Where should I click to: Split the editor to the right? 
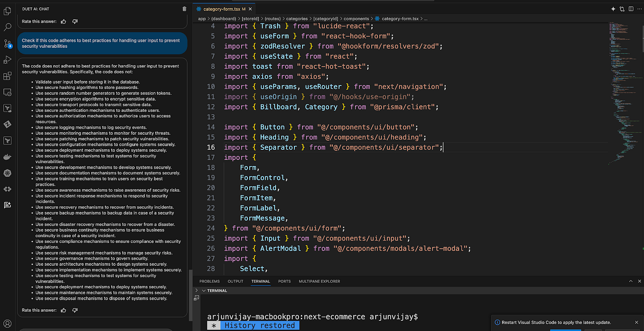[x=630, y=9]
